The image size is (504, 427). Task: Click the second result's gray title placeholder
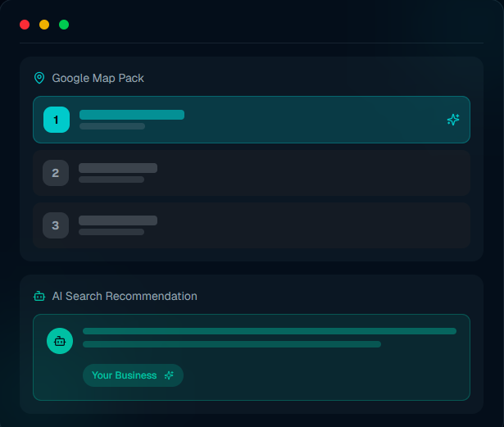coord(118,168)
